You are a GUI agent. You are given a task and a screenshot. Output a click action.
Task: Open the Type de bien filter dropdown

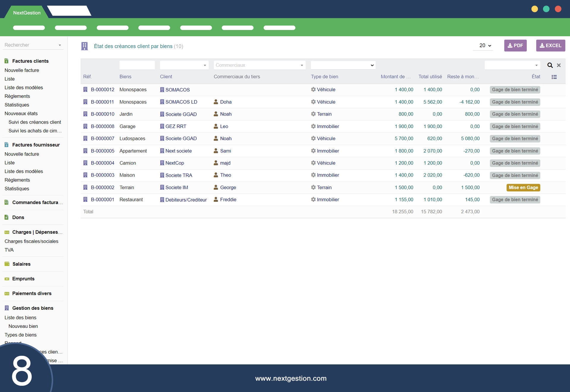coord(343,65)
